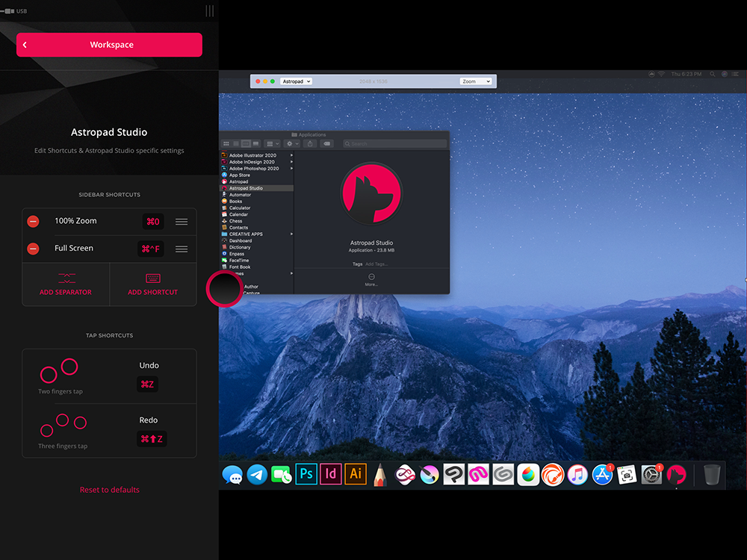Remove the 100% Zoom shortcut
Screen dimensions: 747x560
(x=33, y=222)
